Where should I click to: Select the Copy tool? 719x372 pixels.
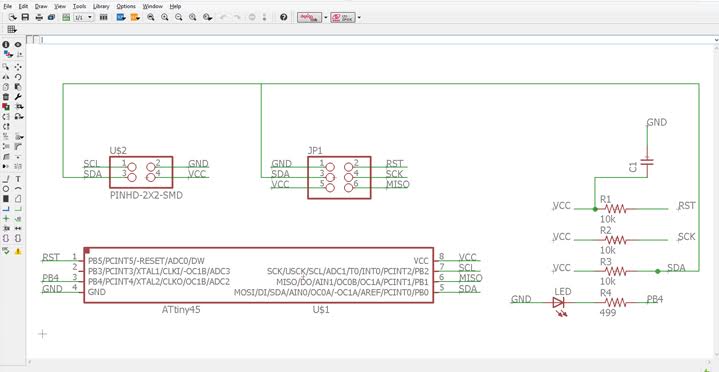[x=6, y=87]
